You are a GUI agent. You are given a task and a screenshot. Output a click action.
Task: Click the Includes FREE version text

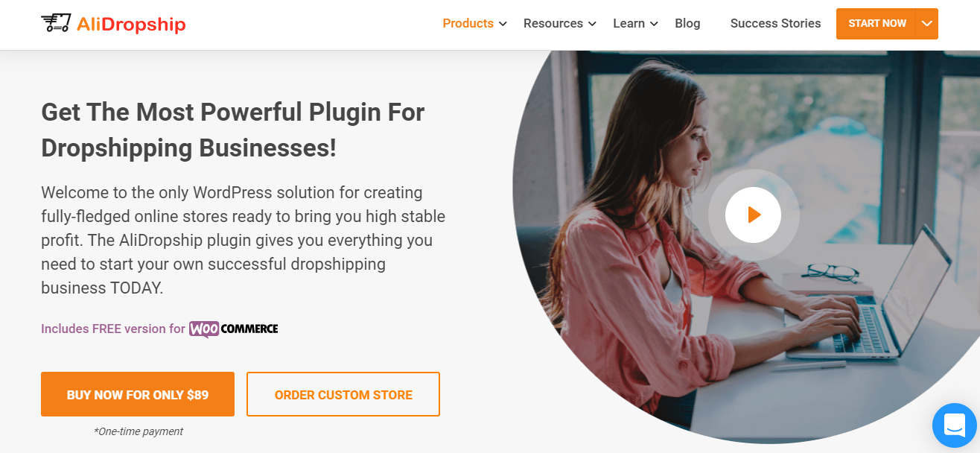coord(113,329)
